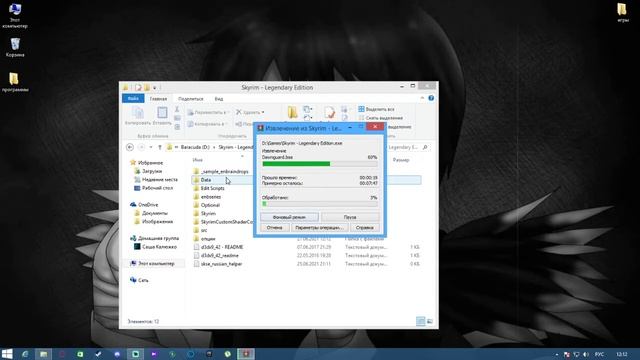
Task: Collapse the ribbon with the chevron
Action: pyautogui.click(x=422, y=98)
